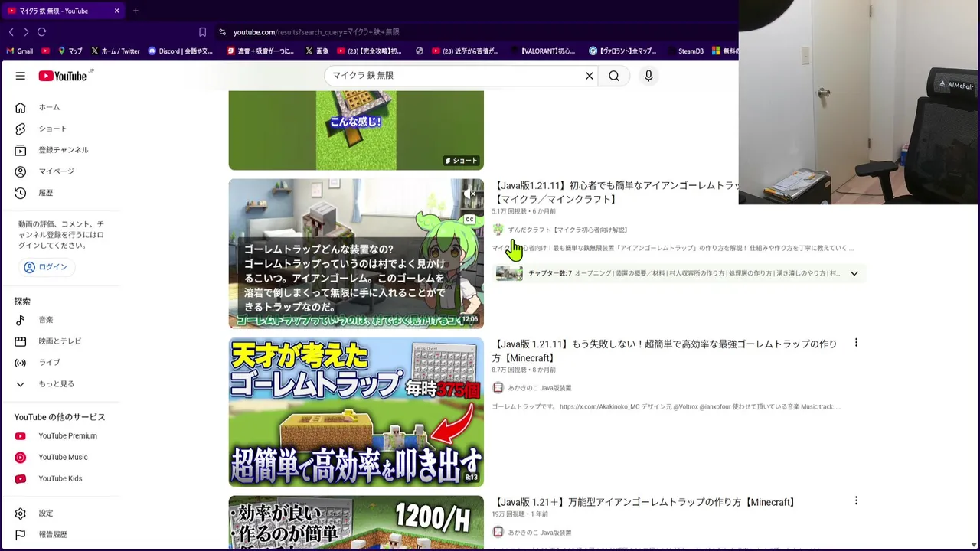Open the あかきのこ channel under 万能型 video
Screen dimensions: 980x551
[540, 533]
